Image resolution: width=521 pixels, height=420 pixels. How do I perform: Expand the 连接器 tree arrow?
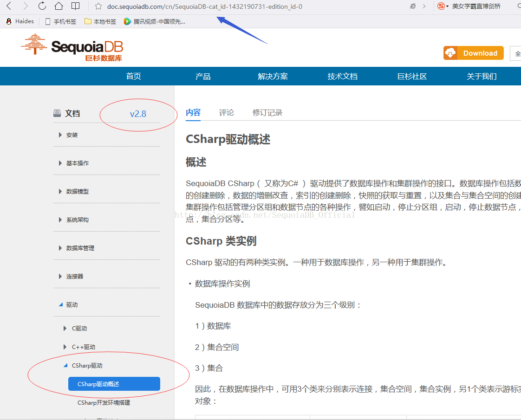coord(60,276)
